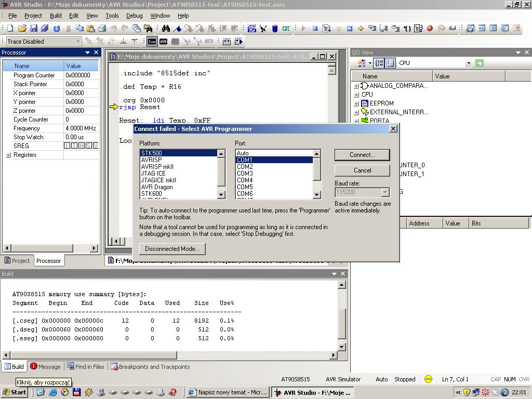Image resolution: width=532 pixels, height=399 pixels.
Task: Click the Disconnected Mode... button
Action: 172,249
